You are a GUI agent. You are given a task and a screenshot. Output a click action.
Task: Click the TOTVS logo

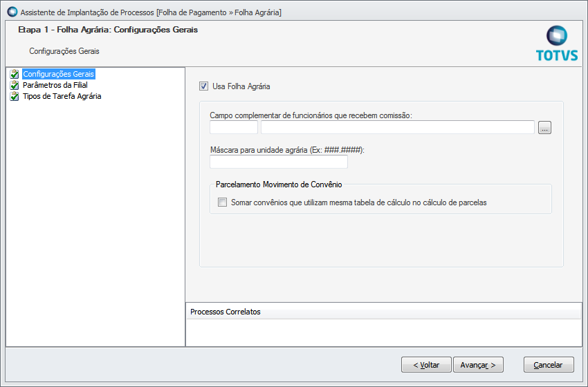(557, 44)
